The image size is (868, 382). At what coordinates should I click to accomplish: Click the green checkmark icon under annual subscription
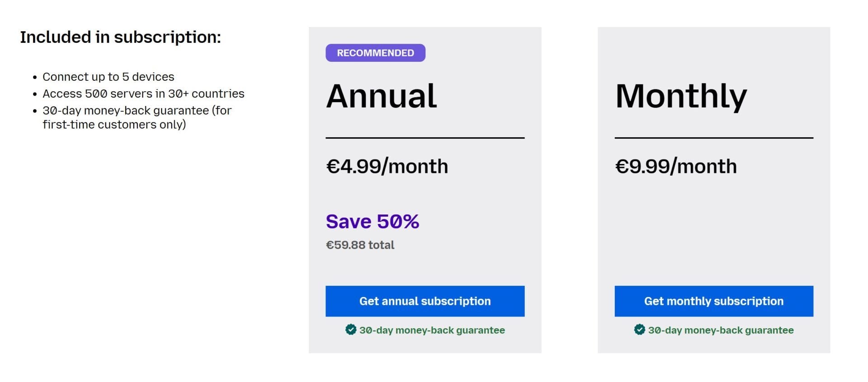coord(350,330)
